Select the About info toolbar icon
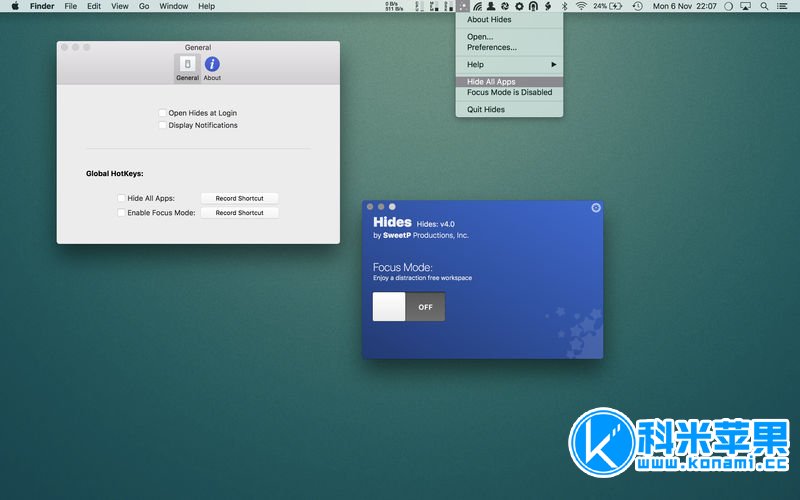 (x=212, y=68)
